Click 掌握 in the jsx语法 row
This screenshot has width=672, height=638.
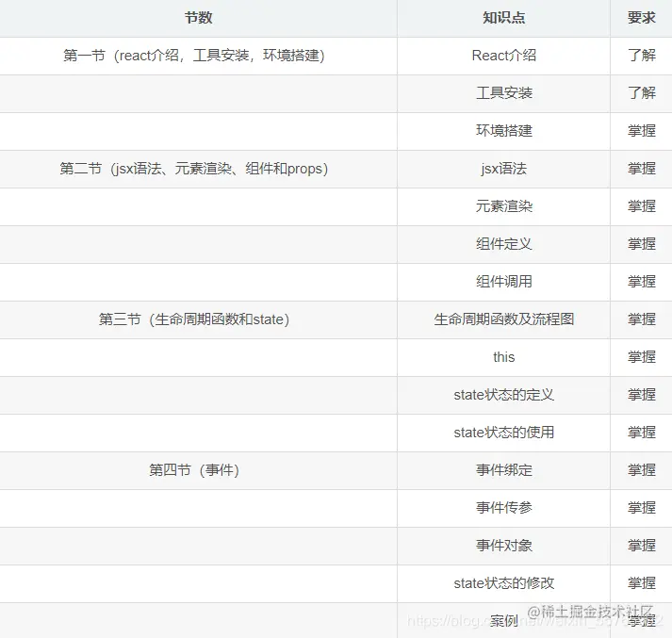[x=641, y=169]
